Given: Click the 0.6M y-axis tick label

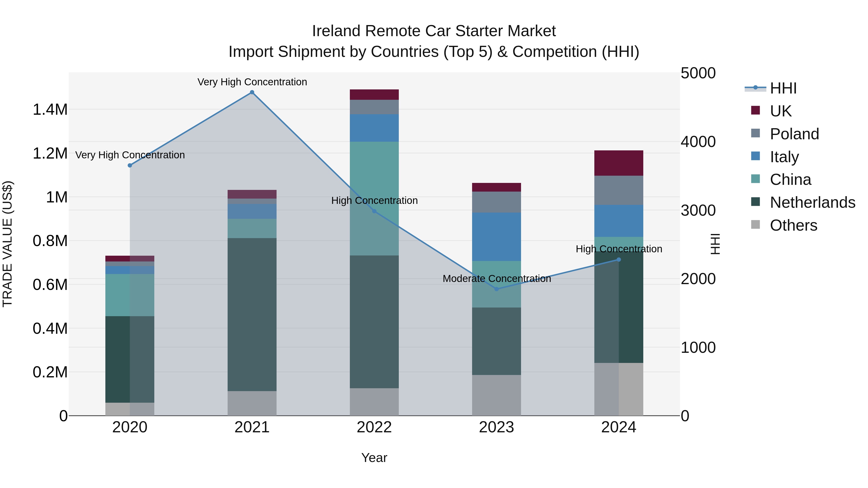Looking at the screenshot, I should pyautogui.click(x=50, y=285).
